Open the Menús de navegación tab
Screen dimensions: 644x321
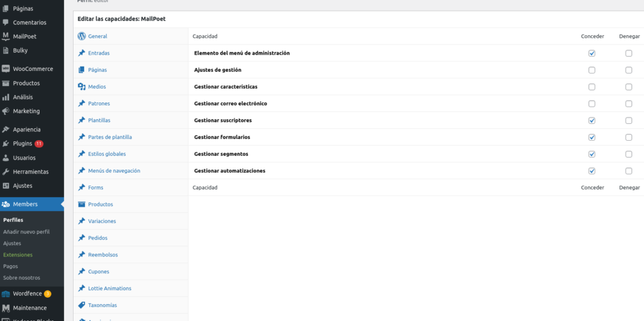click(x=131, y=171)
